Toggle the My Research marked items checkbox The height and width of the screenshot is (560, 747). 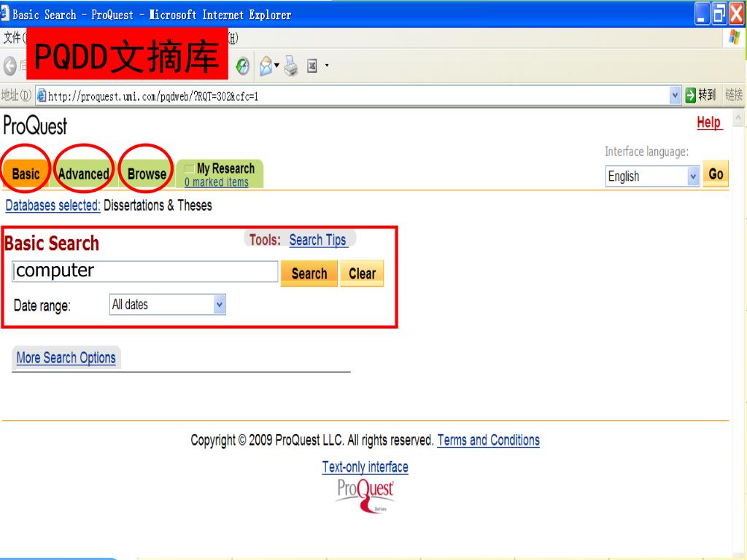(189, 168)
